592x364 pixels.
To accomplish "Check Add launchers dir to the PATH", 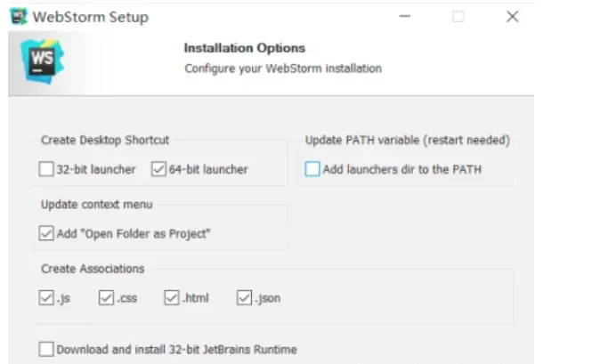I will [x=312, y=169].
